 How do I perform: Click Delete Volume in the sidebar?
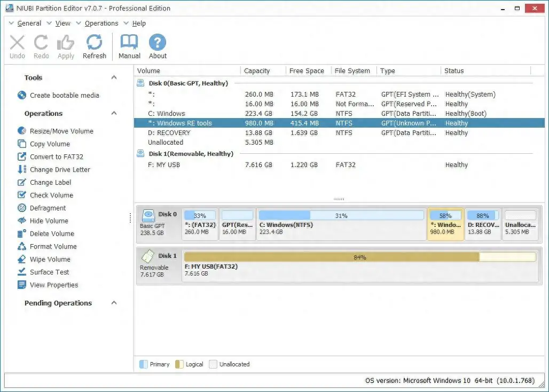[x=52, y=233]
